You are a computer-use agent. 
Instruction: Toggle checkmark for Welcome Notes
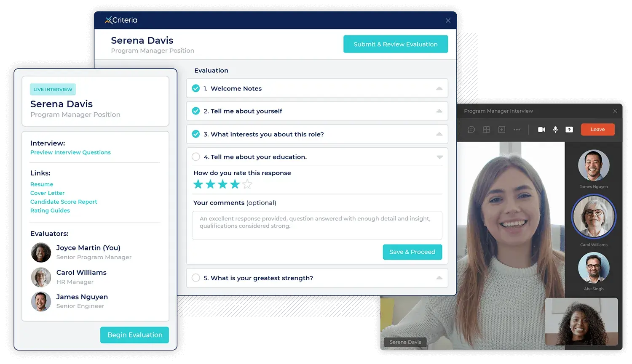coord(196,88)
